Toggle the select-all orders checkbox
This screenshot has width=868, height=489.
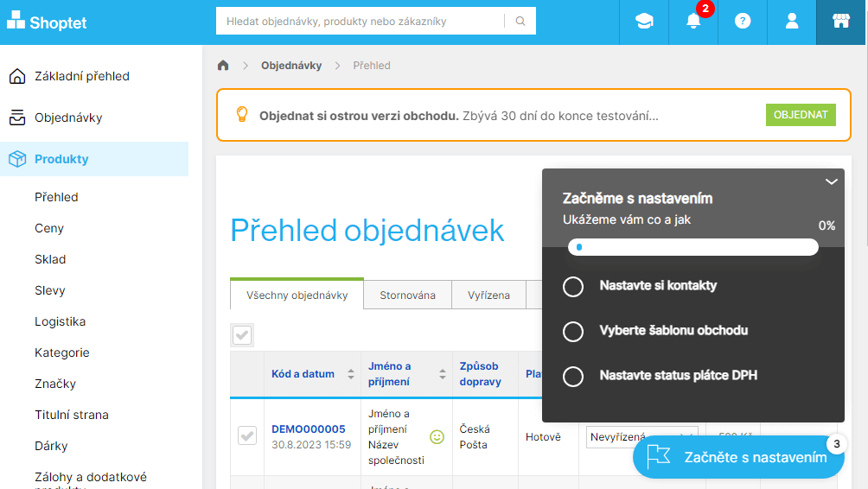tap(242, 334)
